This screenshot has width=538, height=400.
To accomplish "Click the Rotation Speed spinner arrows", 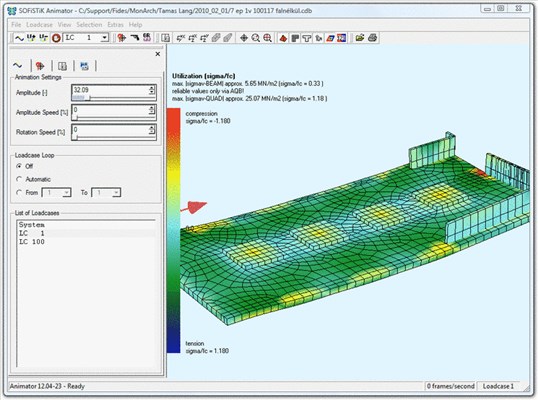I will (152, 130).
